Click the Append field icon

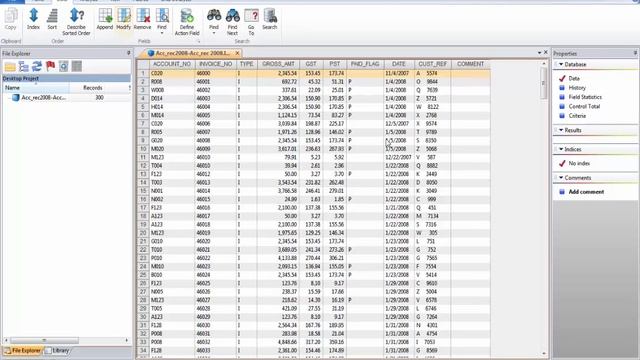click(105, 19)
